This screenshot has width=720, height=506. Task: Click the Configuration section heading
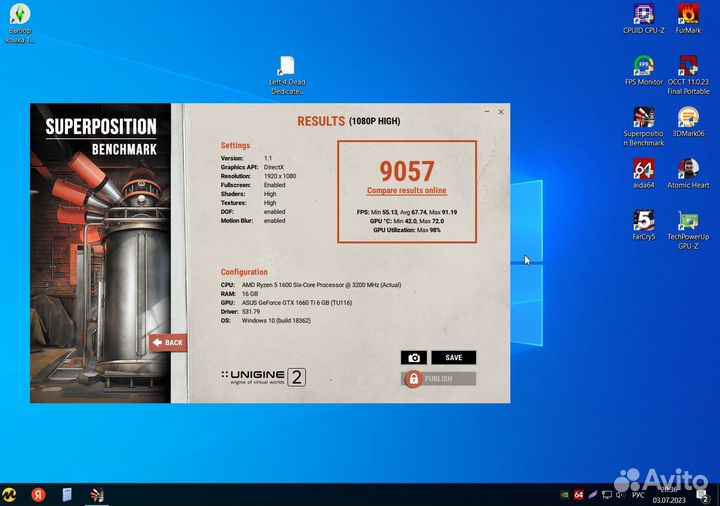[244, 272]
